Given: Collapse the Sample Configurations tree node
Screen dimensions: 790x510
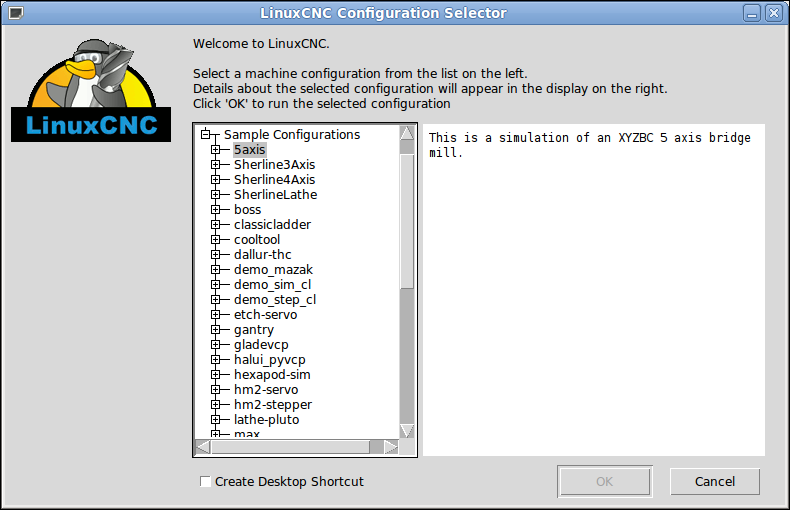Looking at the screenshot, I should click(x=206, y=135).
